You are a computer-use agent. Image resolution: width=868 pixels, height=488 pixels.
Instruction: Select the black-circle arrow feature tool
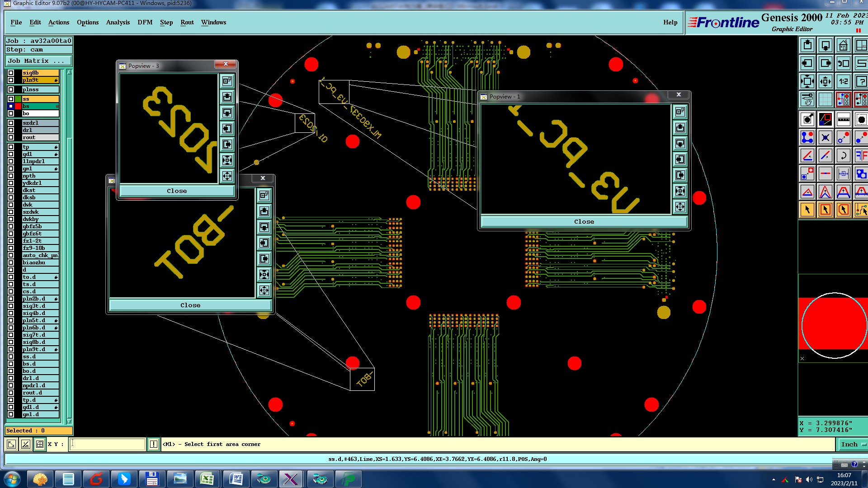(x=807, y=120)
